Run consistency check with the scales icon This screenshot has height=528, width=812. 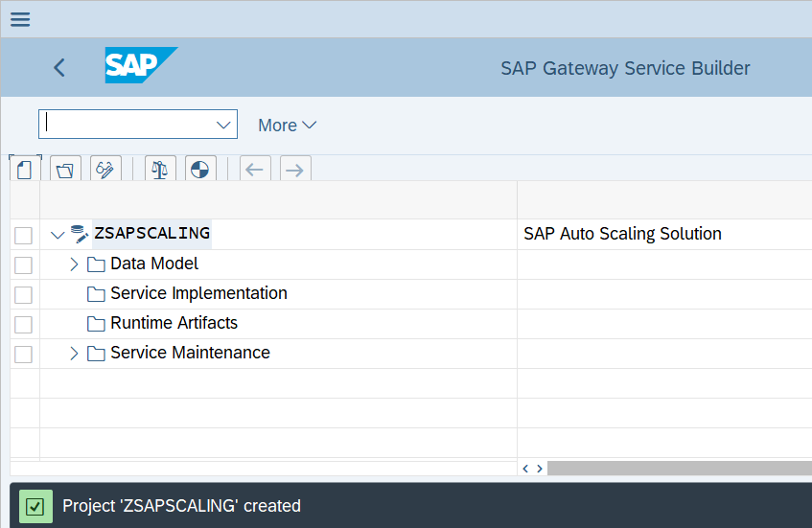coord(160,170)
